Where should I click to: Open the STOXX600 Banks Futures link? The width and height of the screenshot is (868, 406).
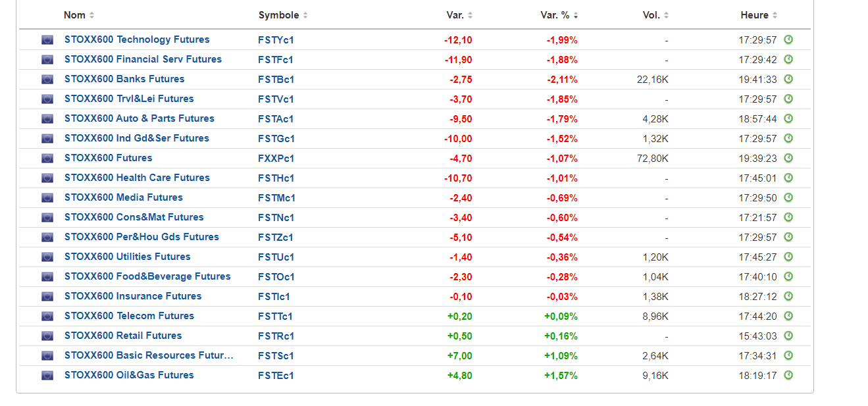124,79
